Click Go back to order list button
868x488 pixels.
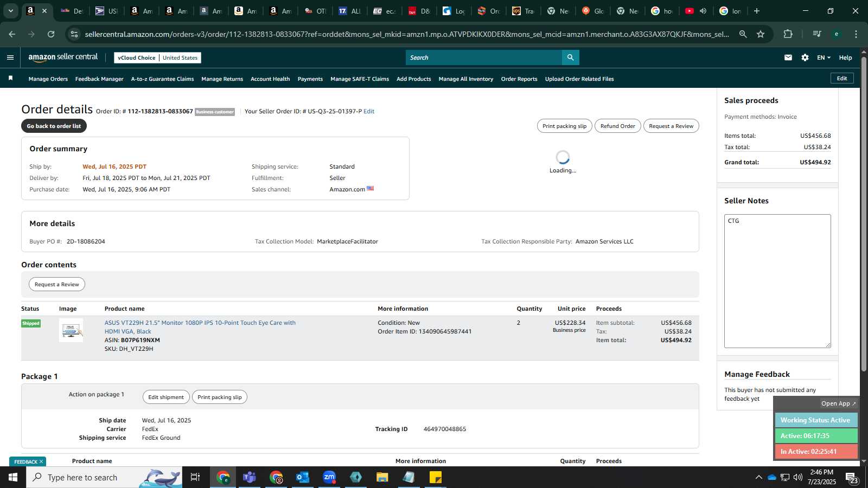(x=54, y=126)
